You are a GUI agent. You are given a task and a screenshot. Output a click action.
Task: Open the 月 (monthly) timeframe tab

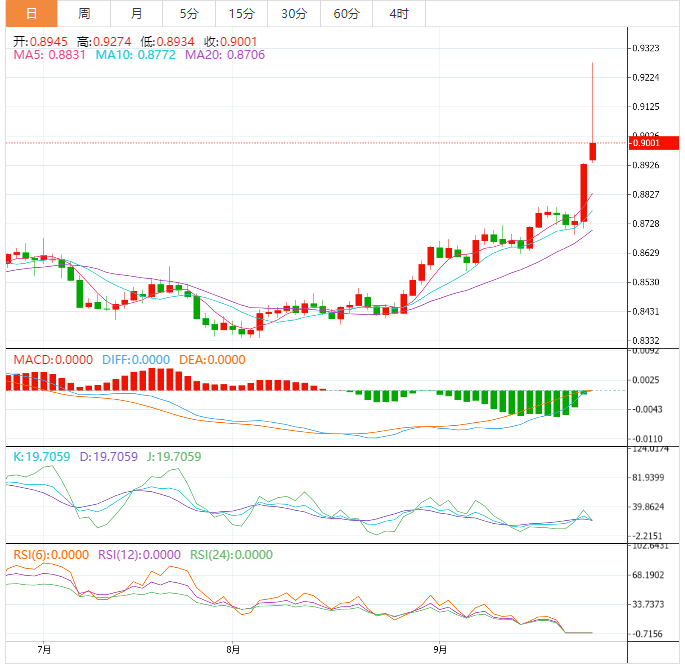(x=136, y=14)
